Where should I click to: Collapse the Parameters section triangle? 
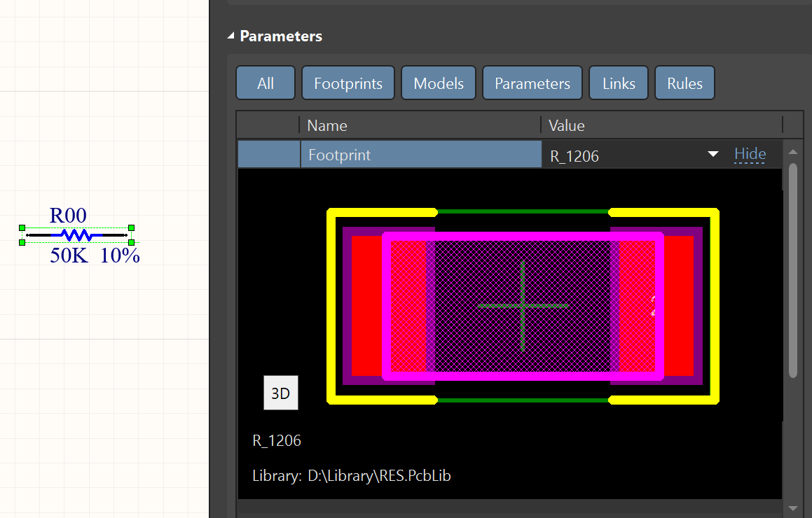click(x=231, y=36)
